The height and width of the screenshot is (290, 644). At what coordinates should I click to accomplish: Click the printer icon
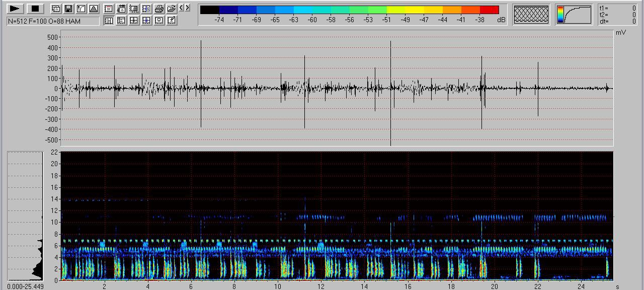tap(159, 9)
